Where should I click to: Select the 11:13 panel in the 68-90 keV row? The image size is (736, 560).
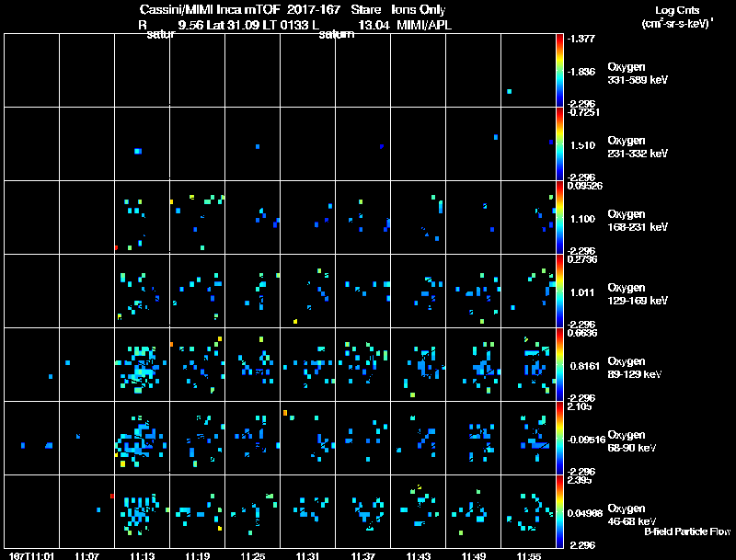point(143,438)
